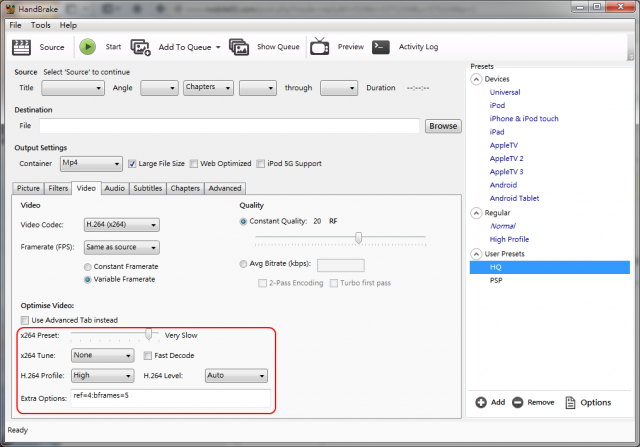
Task: Open the Container Mp4 dropdown
Action: point(91,163)
